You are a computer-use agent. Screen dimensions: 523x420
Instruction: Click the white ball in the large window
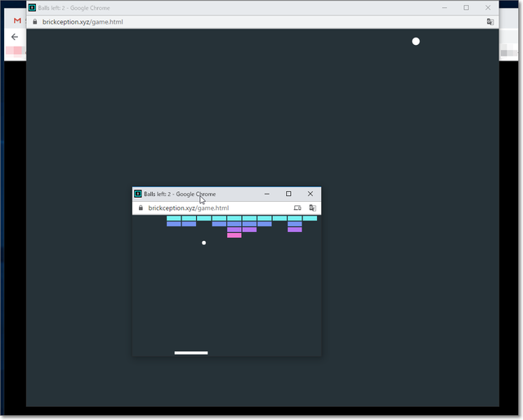[415, 42]
